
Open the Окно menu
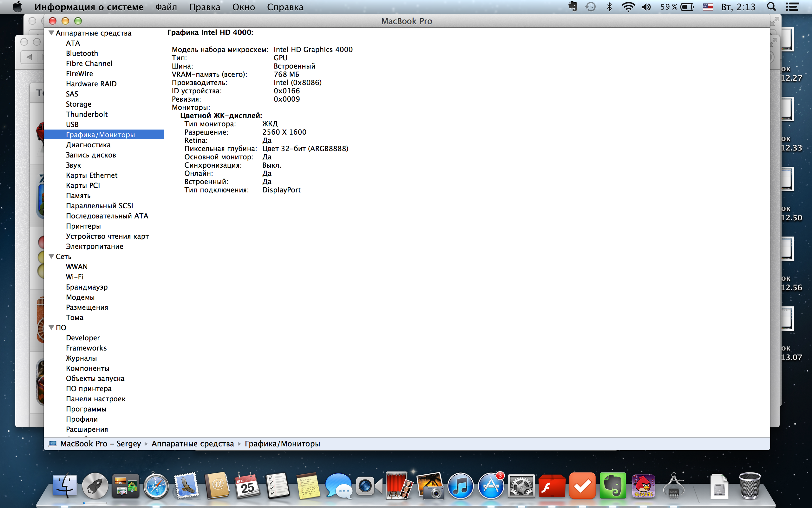coord(244,7)
